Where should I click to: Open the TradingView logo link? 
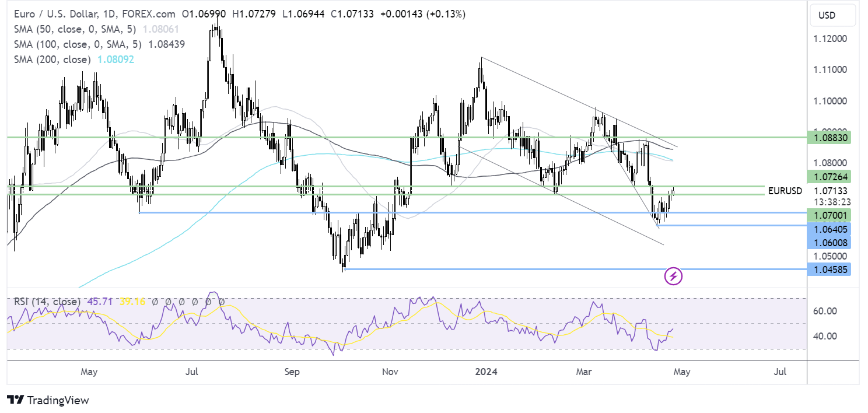click(x=49, y=400)
